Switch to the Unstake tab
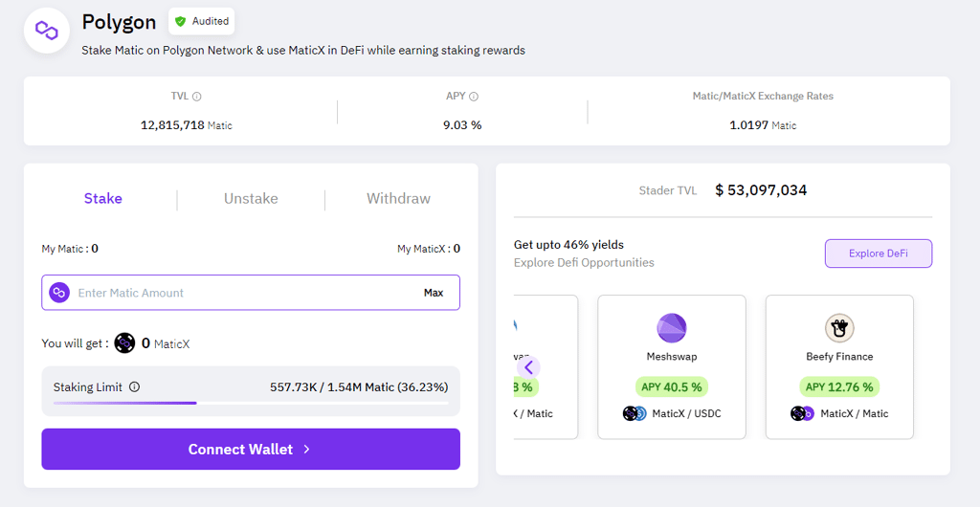The height and width of the screenshot is (507, 980). click(x=252, y=199)
